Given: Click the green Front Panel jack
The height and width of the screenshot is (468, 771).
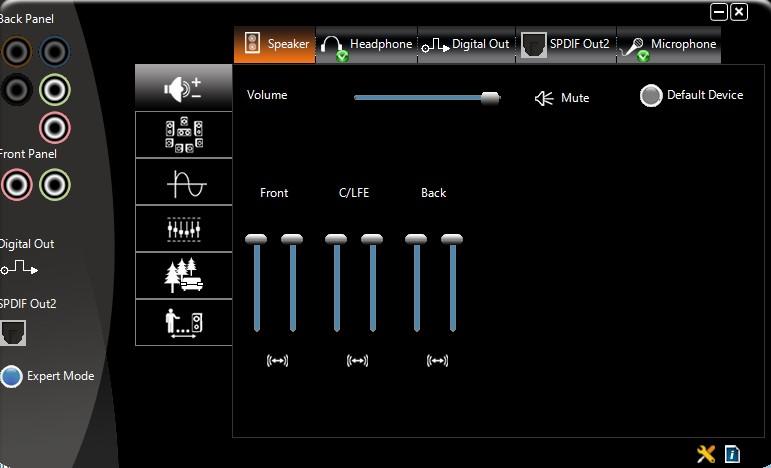Looking at the screenshot, I should [55, 185].
